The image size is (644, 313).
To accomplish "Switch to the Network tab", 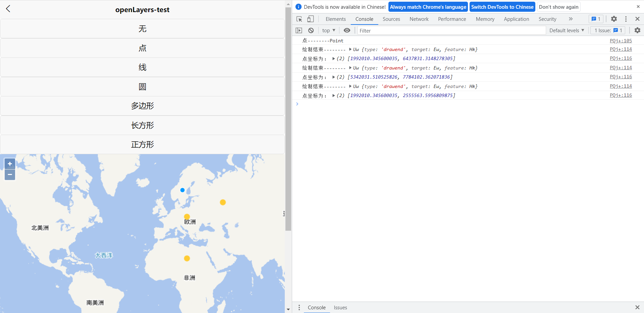I will [x=419, y=19].
